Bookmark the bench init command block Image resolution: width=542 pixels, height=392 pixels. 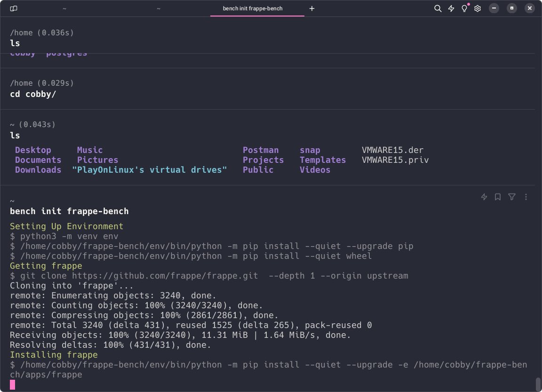click(498, 197)
